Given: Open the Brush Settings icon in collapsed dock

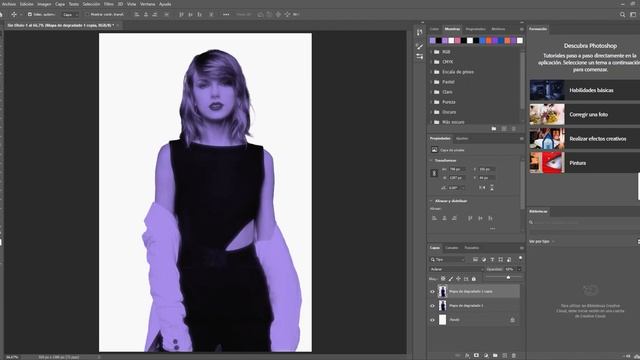Looking at the screenshot, I should [x=420, y=57].
